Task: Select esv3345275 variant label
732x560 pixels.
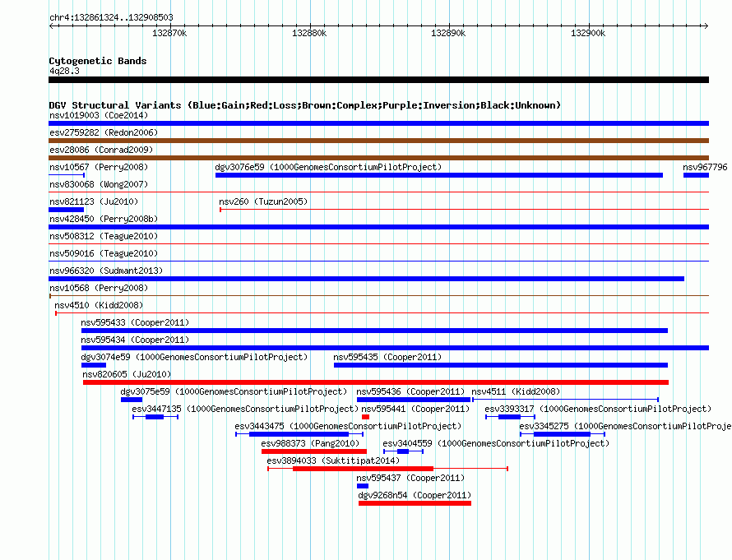Action: (x=626, y=426)
